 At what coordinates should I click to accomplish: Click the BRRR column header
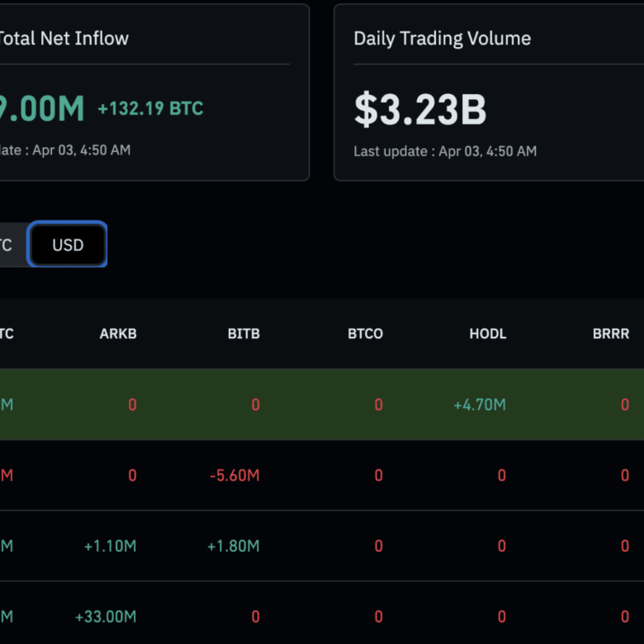click(x=610, y=334)
